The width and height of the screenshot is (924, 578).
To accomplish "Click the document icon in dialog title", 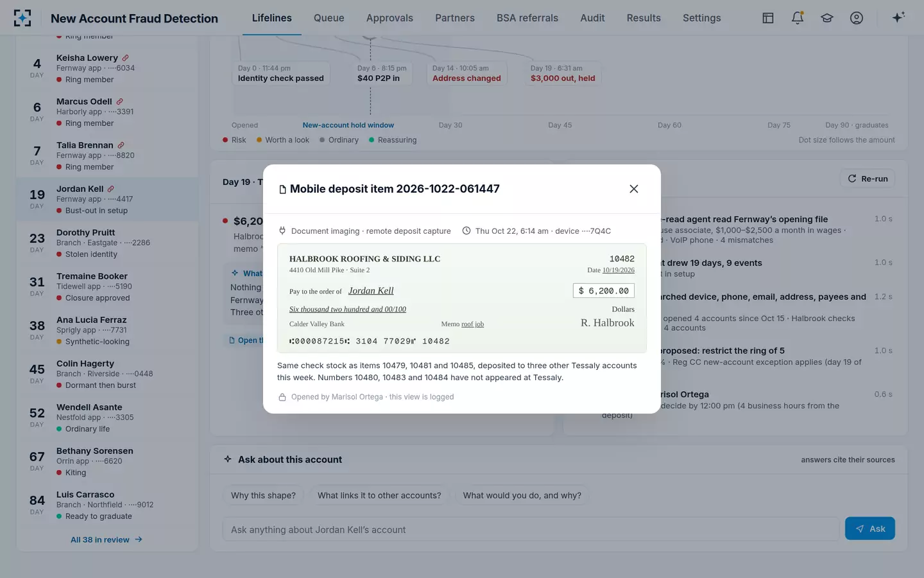I will [x=282, y=189].
